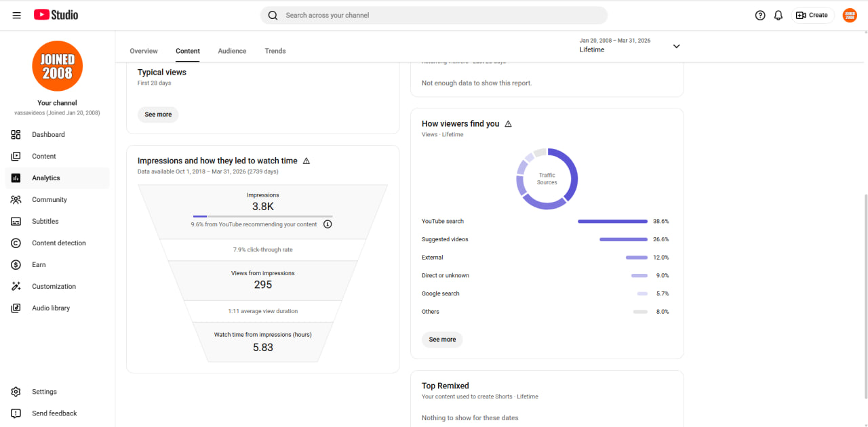Click the warning icon next to Impressions title
Screen dimensions: 868x427
[307, 161]
